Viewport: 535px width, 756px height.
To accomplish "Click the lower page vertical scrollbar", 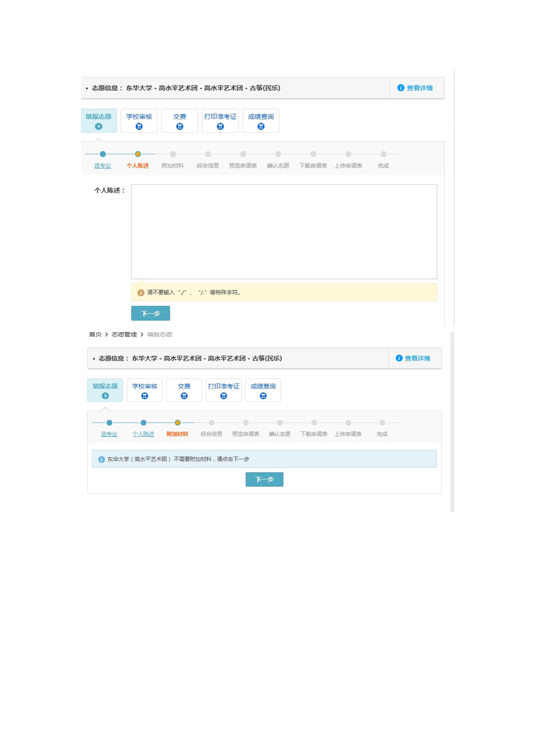I will (x=452, y=422).
